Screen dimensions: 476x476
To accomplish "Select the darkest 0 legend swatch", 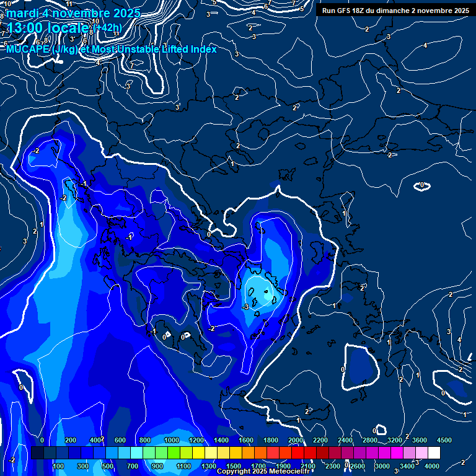I will tap(37, 453).
